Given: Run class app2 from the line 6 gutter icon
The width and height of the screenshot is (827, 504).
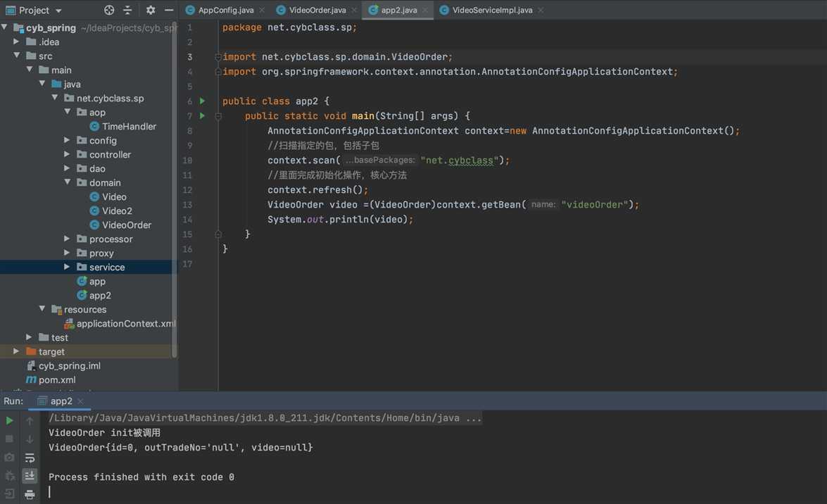Looking at the screenshot, I should 202,101.
